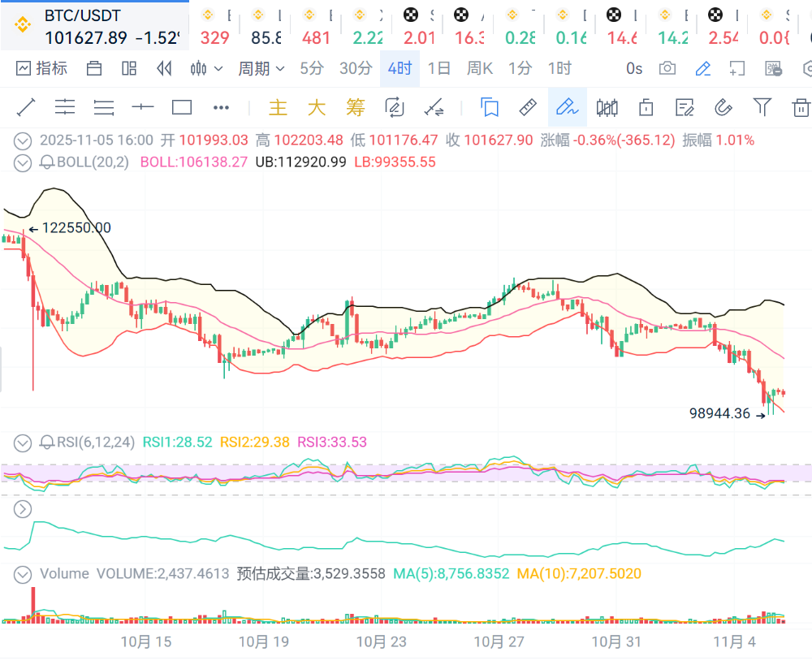The height and width of the screenshot is (665, 812).
Task: Open the filter funnel tool
Action: [x=762, y=106]
